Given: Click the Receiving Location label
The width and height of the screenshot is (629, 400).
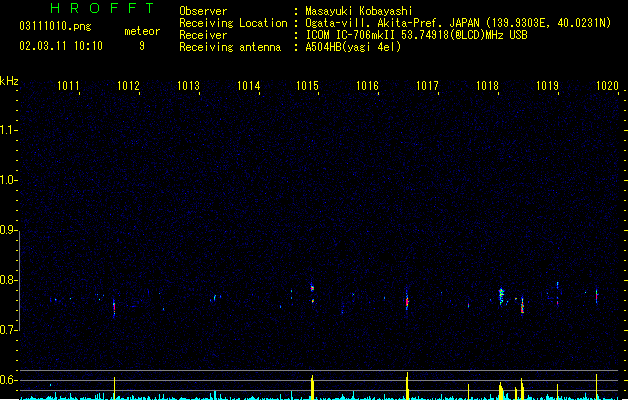Looking at the screenshot, I should (233, 23).
